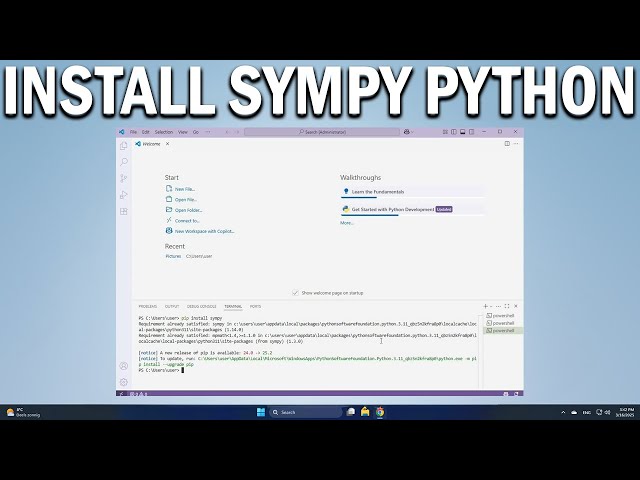Click New Workspace with Copilot link
Screen dimensions: 640x480
[204, 231]
